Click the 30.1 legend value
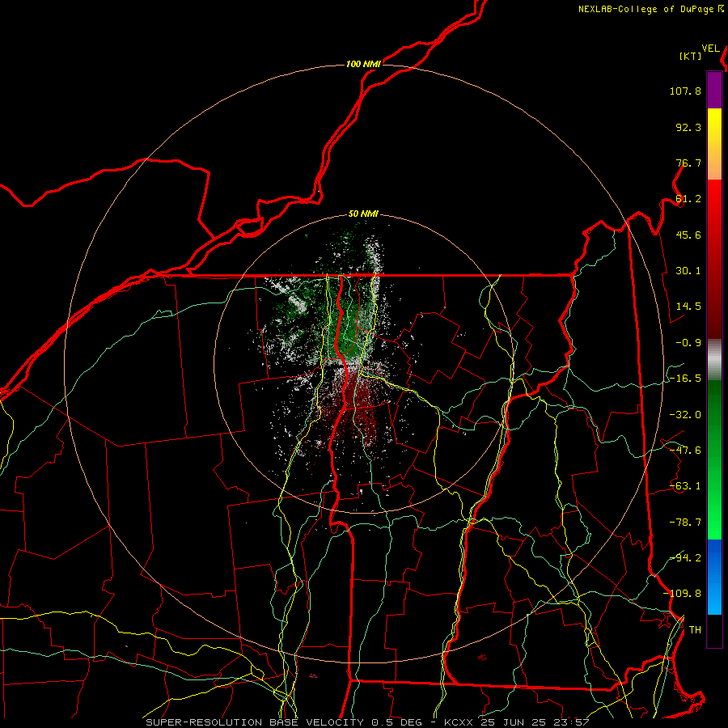The image size is (728, 728). click(688, 271)
